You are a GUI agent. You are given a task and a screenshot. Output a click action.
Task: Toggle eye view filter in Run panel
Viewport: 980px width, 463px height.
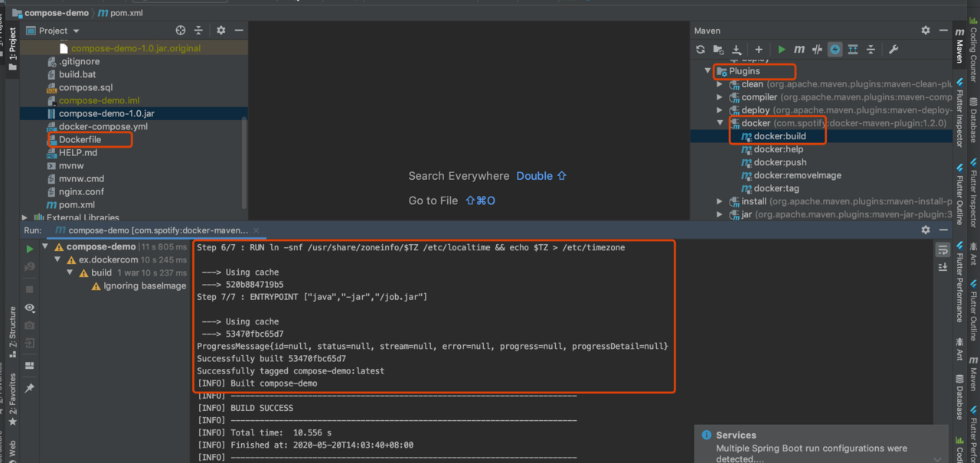click(30, 308)
